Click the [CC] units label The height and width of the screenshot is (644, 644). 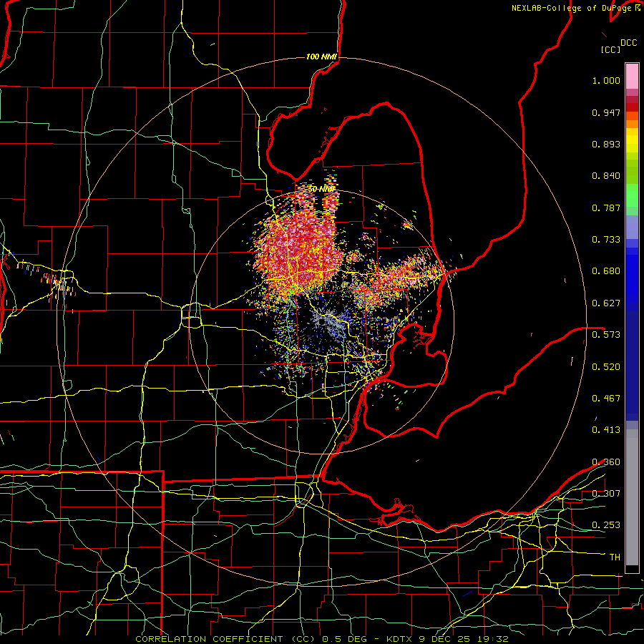pos(611,49)
